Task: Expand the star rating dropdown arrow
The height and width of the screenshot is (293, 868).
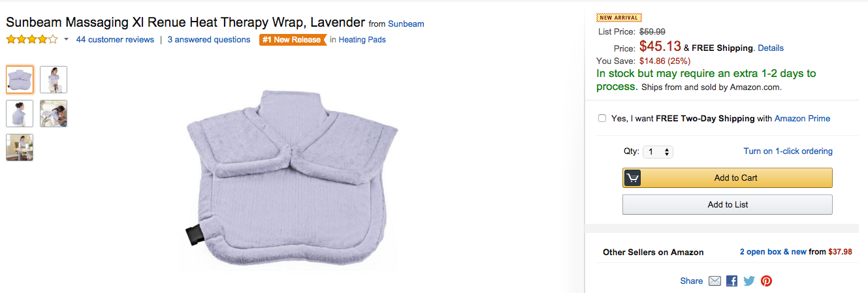Action: [x=66, y=40]
